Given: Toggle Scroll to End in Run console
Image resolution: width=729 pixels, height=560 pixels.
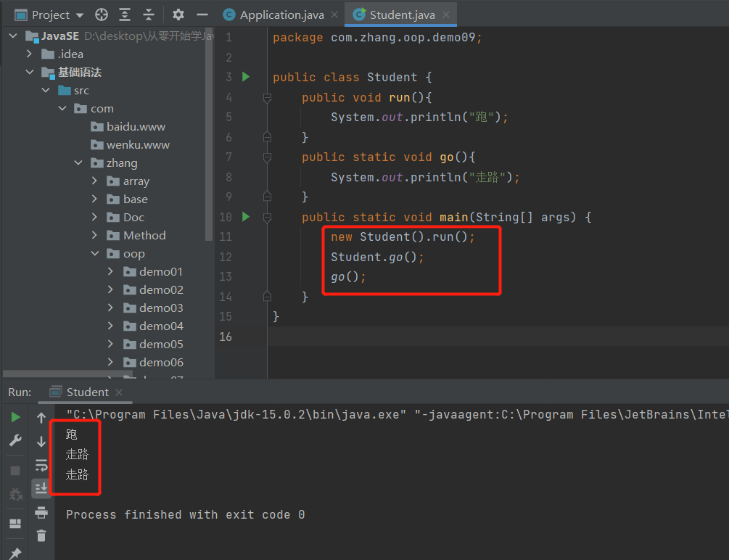Looking at the screenshot, I should coord(41,488).
